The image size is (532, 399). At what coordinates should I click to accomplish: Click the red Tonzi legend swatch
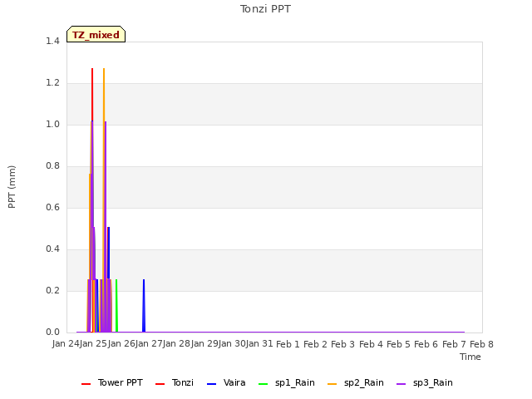[160, 384]
